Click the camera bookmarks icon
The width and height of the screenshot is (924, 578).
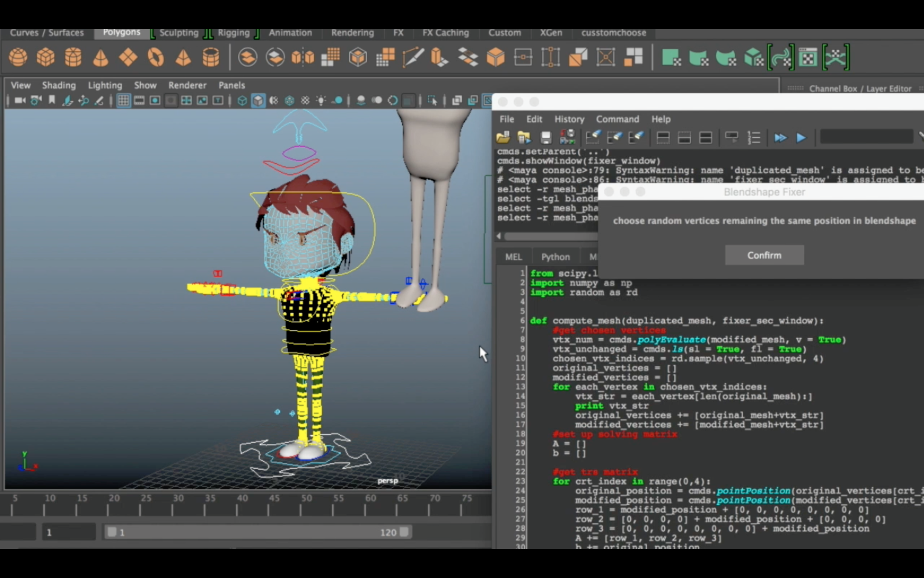(x=52, y=101)
